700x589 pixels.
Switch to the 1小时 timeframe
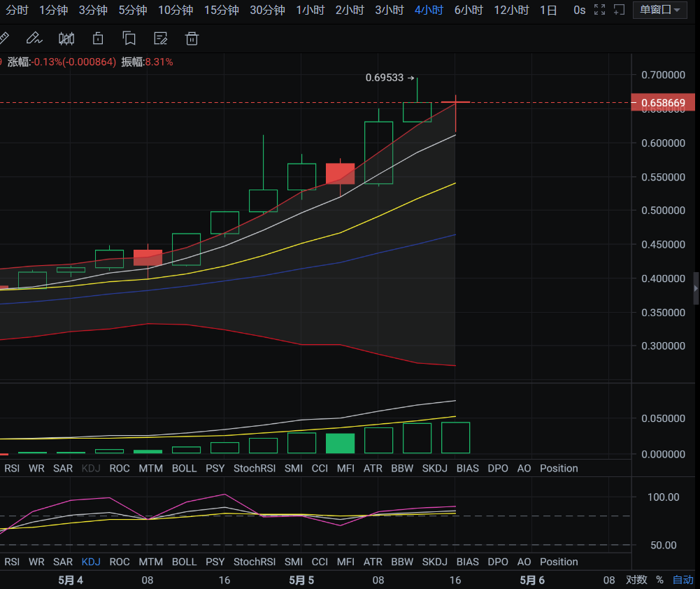310,10
